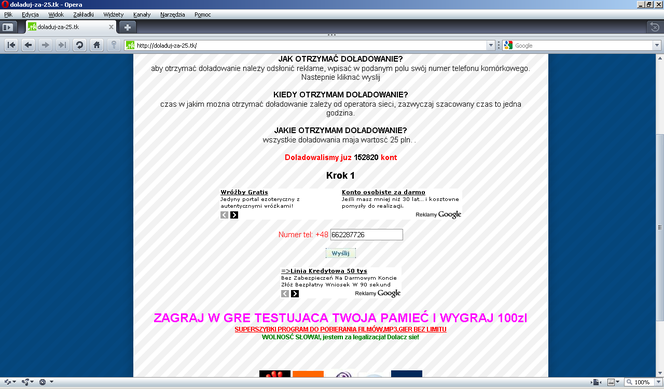Screen dimensions: 664x389
Task: Expand the address bar history dropdown
Action: [491, 45]
